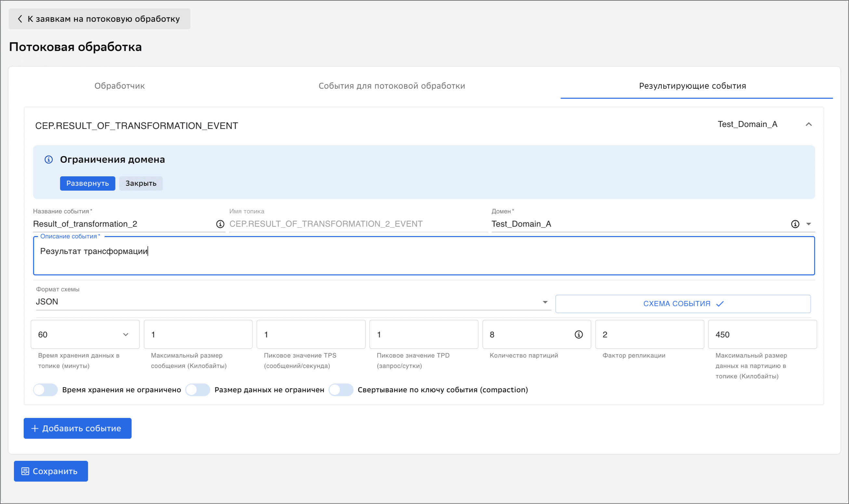Switch to События для потоковой обработки tab
The width and height of the screenshot is (849, 504).
[x=392, y=86]
